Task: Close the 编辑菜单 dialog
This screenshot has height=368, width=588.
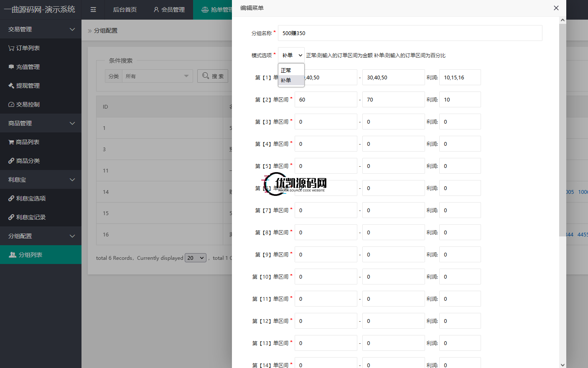Action: (x=556, y=8)
